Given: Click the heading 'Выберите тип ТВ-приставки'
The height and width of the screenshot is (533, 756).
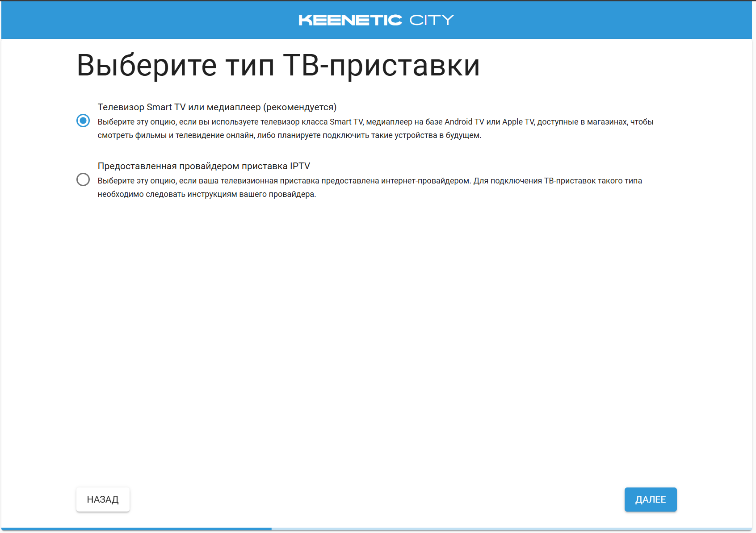Looking at the screenshot, I should [x=278, y=65].
